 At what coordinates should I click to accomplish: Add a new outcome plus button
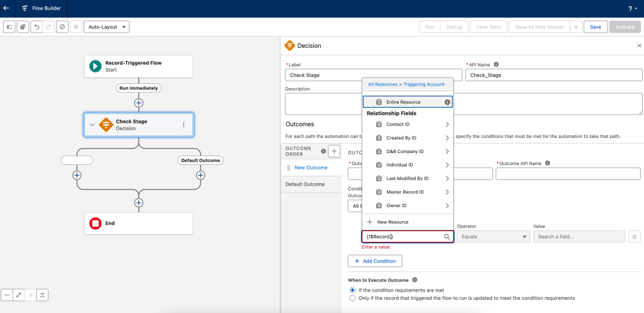[x=334, y=151]
